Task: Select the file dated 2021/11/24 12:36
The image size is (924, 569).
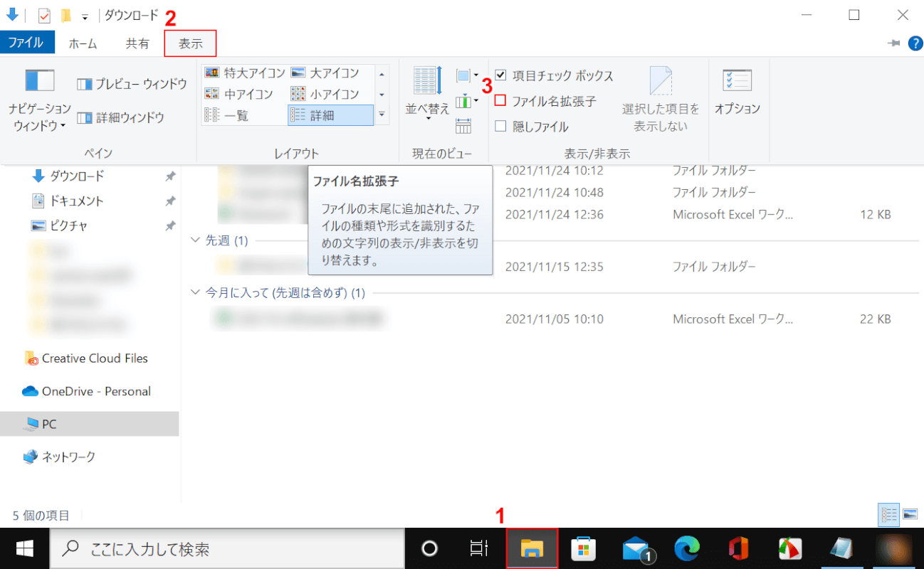Action: pyautogui.click(x=554, y=214)
